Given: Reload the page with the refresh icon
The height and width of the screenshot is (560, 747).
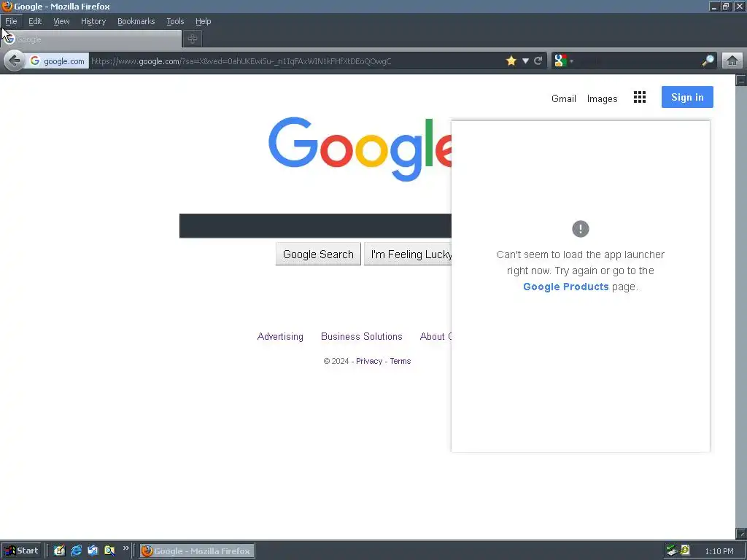Looking at the screenshot, I should coord(538,61).
